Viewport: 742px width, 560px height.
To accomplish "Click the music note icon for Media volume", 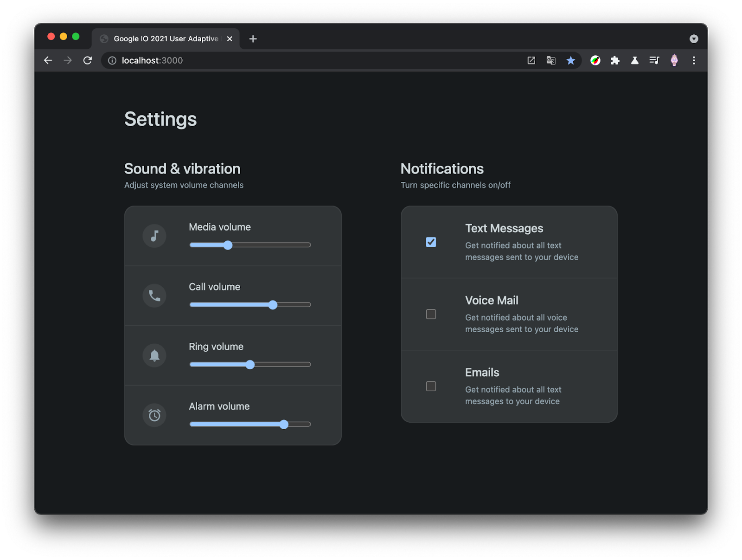I will pyautogui.click(x=154, y=236).
